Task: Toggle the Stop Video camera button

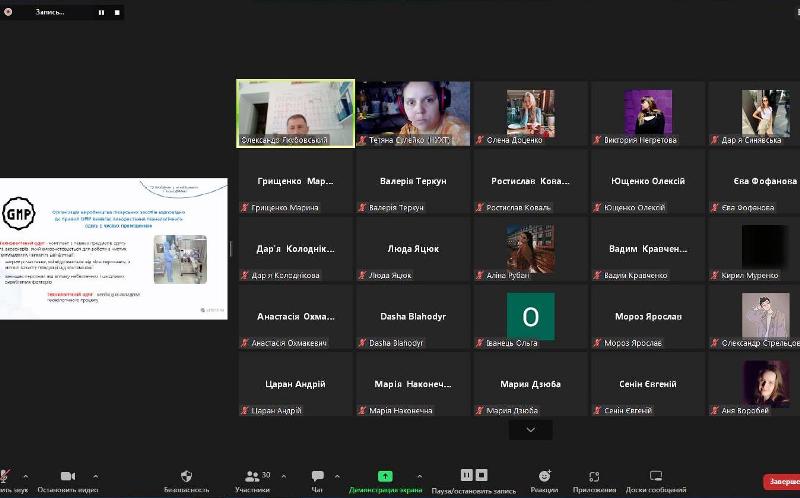Action: click(68, 477)
